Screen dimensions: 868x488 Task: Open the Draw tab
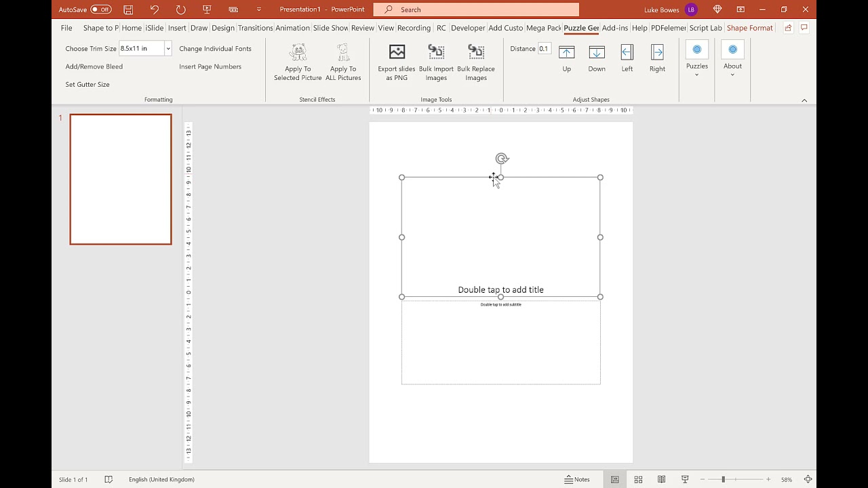coord(199,28)
